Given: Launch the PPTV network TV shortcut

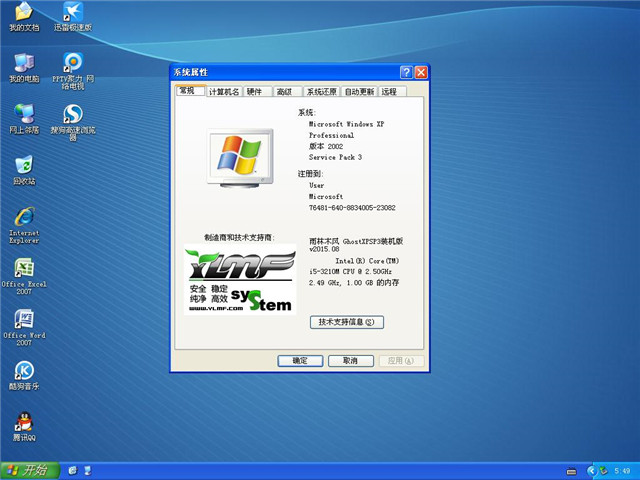Looking at the screenshot, I should pos(73,71).
